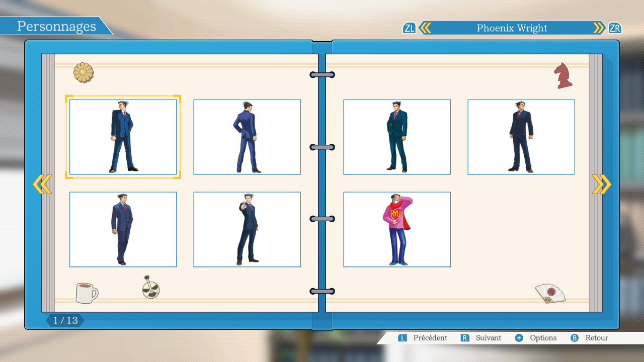Click the Retour button

(x=590, y=338)
